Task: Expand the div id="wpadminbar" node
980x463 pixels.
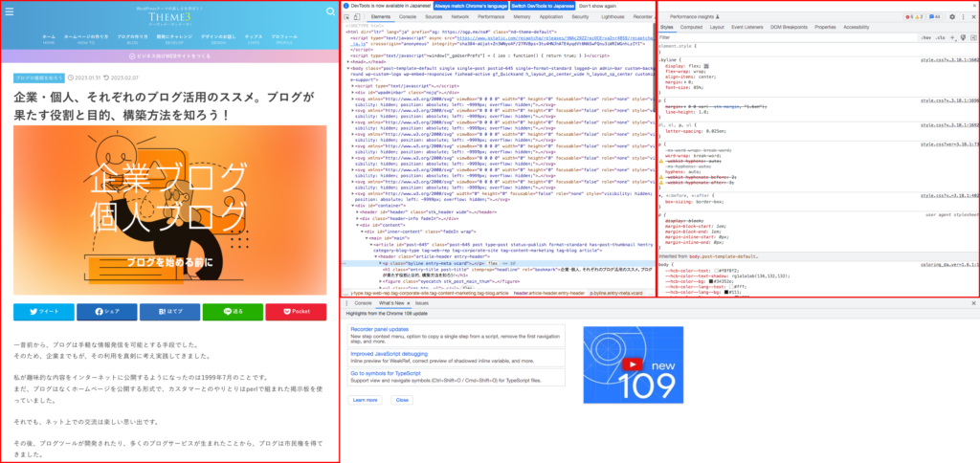Action: pos(353,91)
